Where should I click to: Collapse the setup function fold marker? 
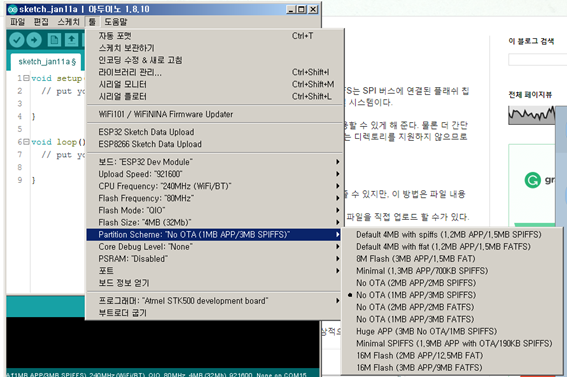click(26, 78)
